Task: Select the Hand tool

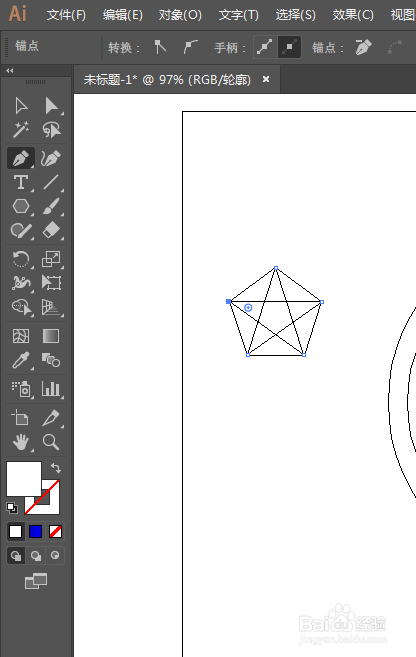Action: click(x=21, y=442)
